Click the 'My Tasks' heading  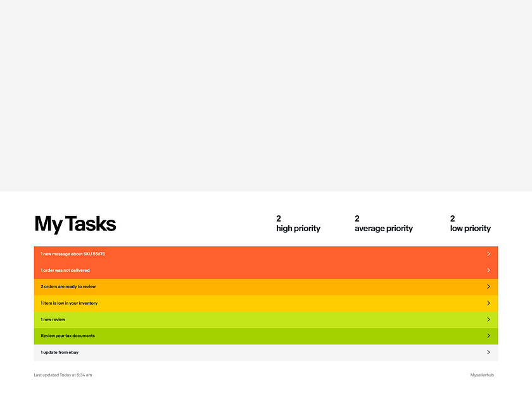[x=75, y=224]
